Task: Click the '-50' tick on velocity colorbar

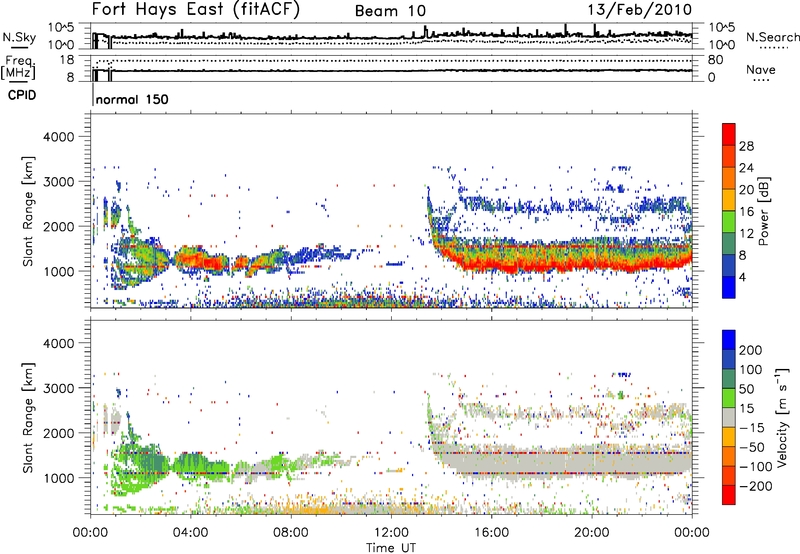Action: coord(754,447)
